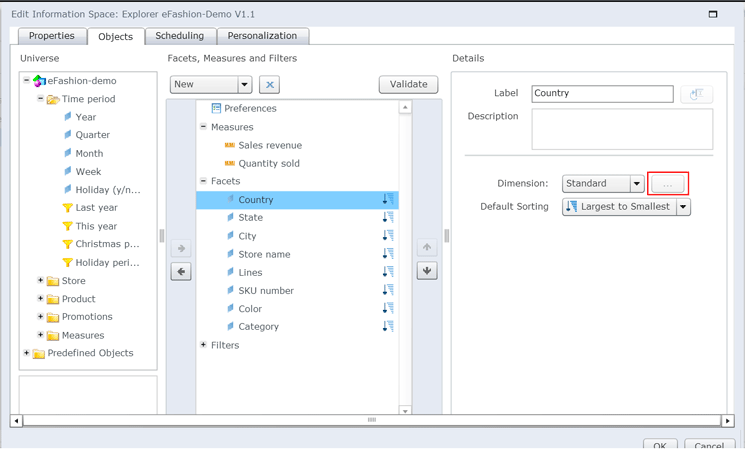Image resolution: width=745 pixels, height=449 pixels.
Task: Click inside the Label field
Action: tap(602, 94)
